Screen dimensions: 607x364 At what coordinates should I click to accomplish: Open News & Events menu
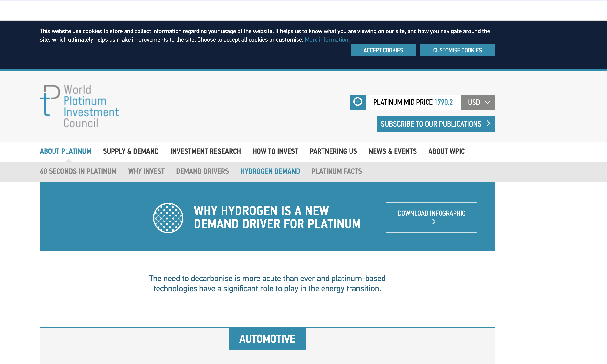click(x=393, y=151)
